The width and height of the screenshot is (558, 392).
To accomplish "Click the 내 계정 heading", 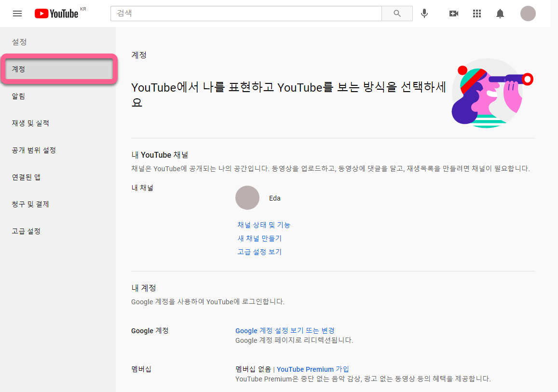I will click(144, 288).
